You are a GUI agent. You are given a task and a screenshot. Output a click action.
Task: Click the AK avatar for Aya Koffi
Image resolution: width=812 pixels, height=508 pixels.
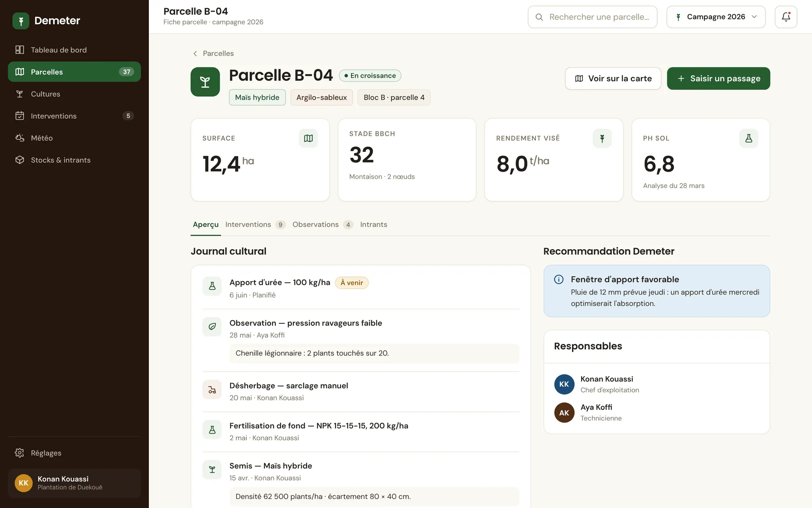point(564,413)
